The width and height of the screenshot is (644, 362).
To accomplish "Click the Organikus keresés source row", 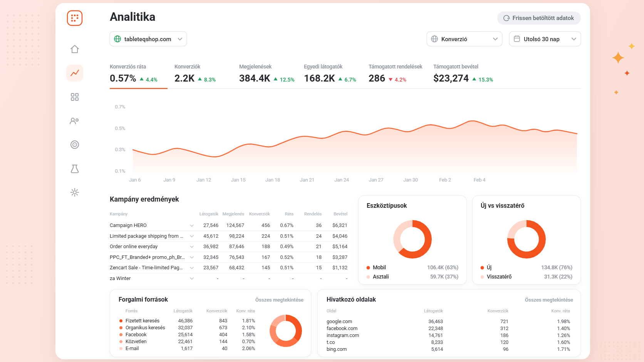I will pyautogui.click(x=187, y=328).
